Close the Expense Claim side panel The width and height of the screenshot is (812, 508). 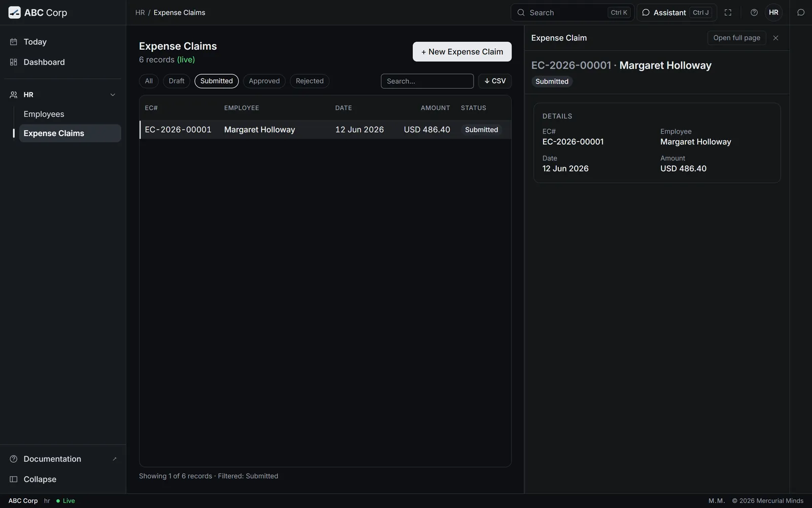[775, 38]
